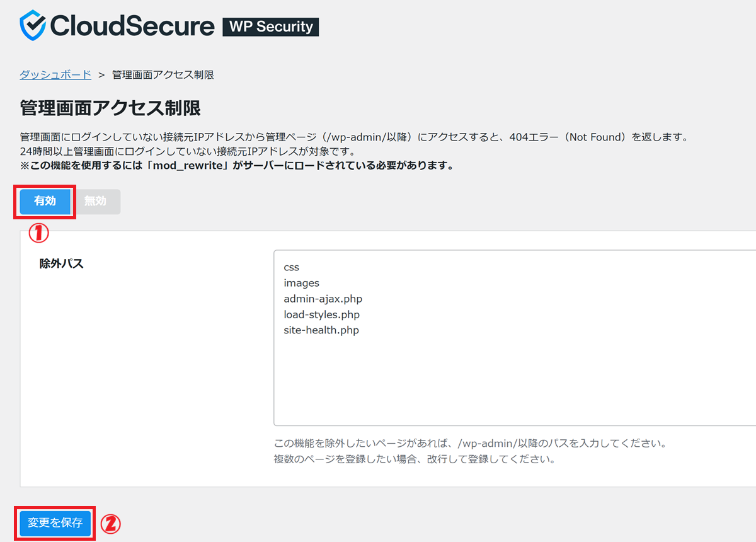This screenshot has height=542, width=756.
Task: Place cursor on the css line
Action: click(291, 267)
